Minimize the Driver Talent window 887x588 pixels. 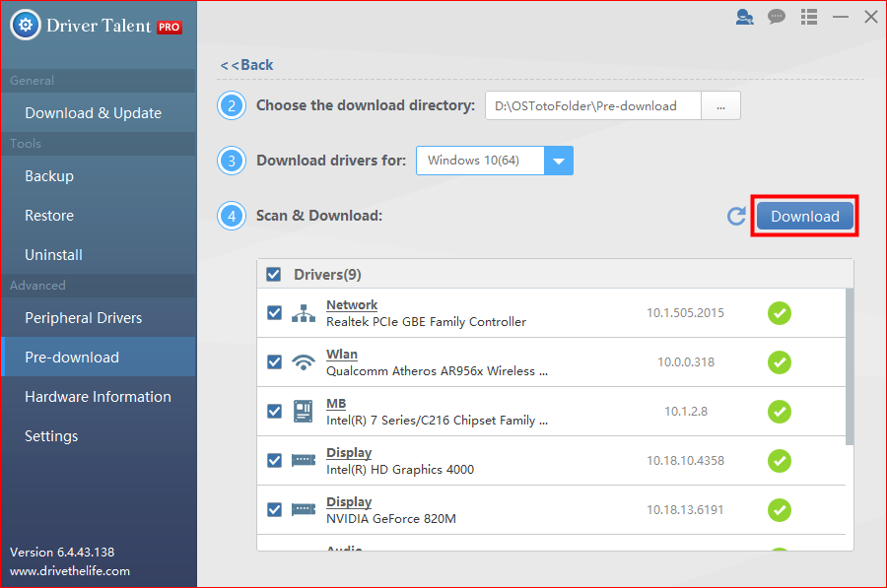tap(840, 17)
